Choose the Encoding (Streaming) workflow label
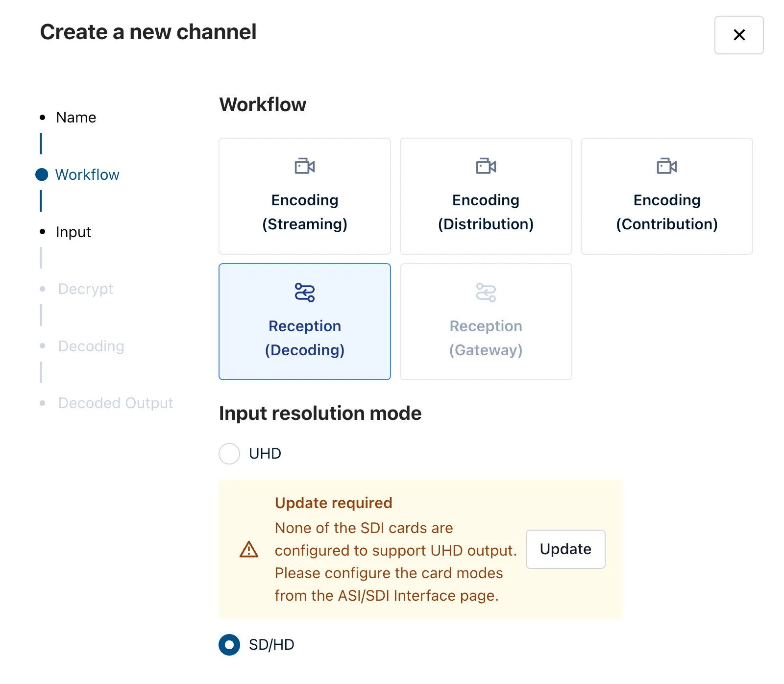784x684 pixels. point(305,212)
